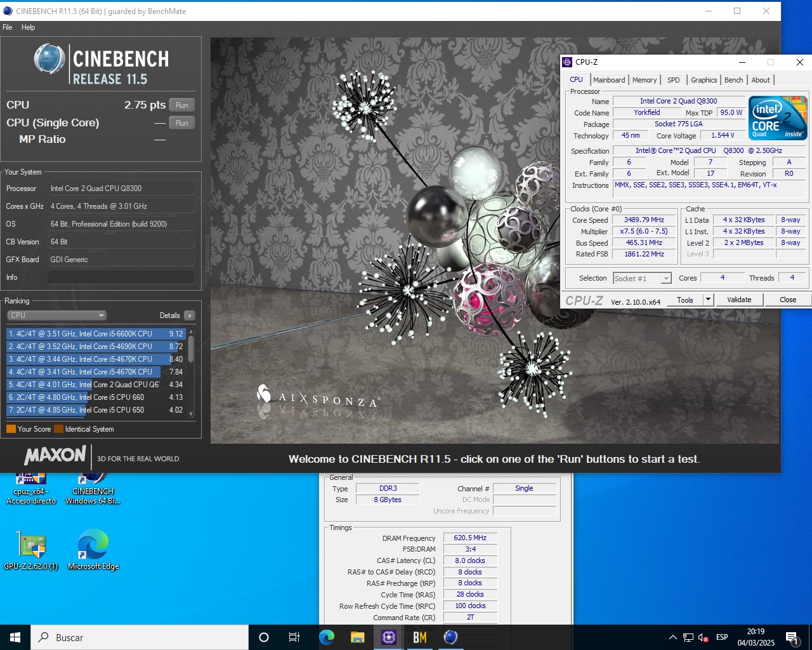Click the memory Size value 8 GBytes
The height and width of the screenshot is (650, 812).
388,500
